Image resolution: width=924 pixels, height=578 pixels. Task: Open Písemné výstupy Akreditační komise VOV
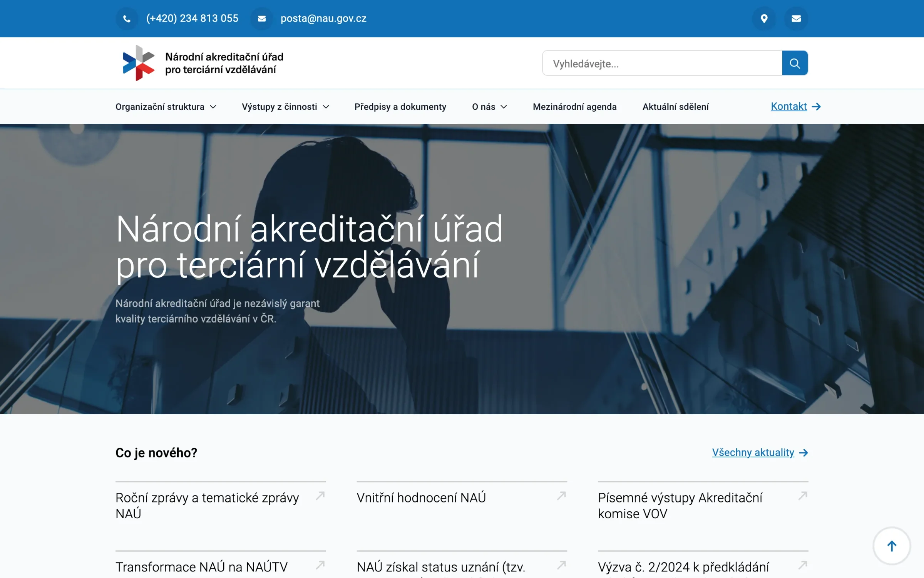(680, 506)
